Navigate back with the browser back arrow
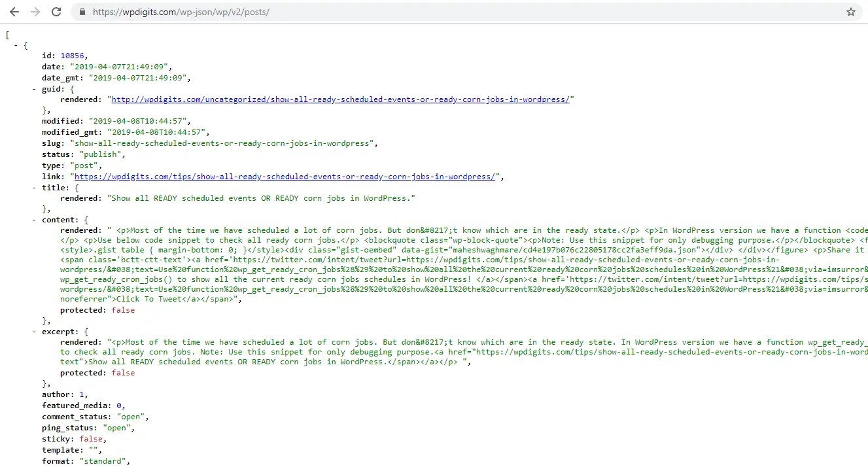This screenshot has width=868, height=467. point(14,11)
